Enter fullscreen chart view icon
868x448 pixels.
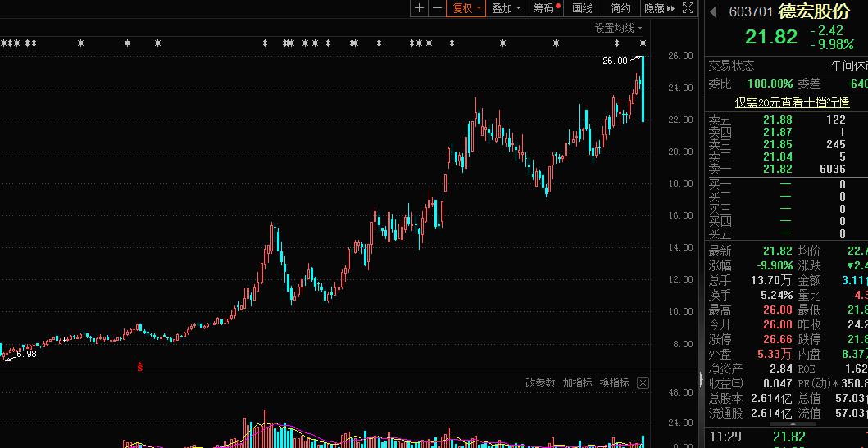point(688,8)
